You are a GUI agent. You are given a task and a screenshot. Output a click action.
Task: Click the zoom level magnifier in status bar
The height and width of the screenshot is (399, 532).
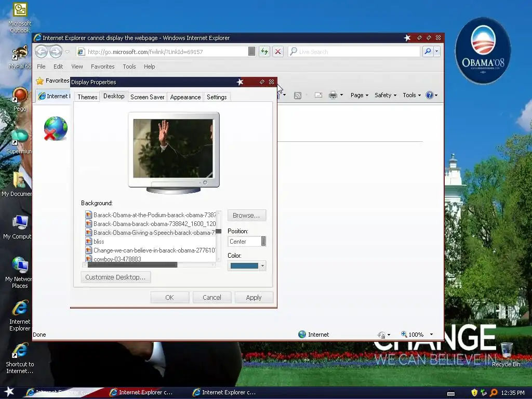(x=404, y=334)
